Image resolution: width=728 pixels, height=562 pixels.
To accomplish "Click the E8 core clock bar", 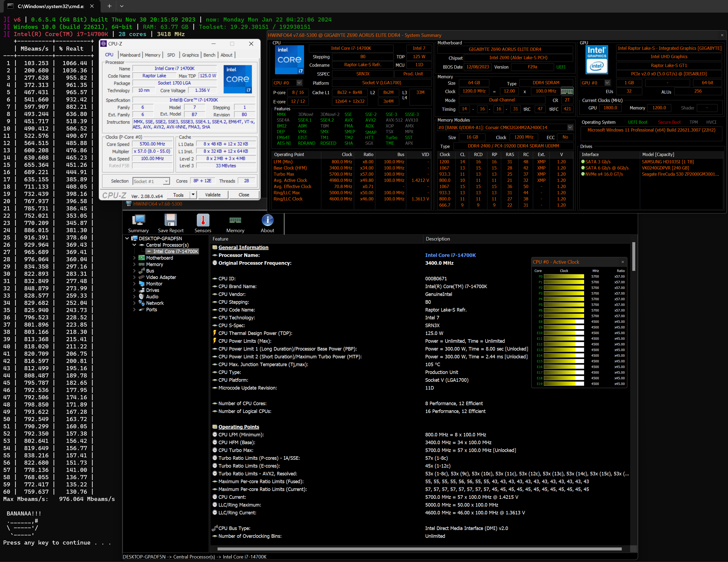I will point(564,321).
